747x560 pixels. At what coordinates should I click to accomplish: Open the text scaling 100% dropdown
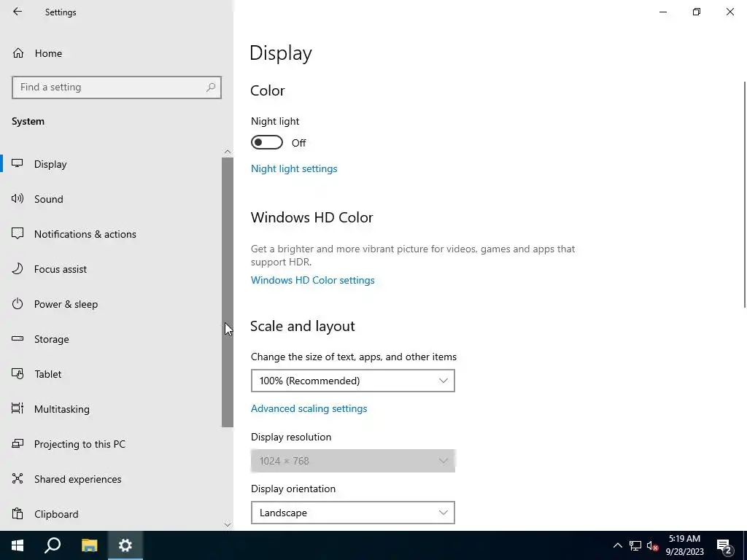(x=353, y=381)
